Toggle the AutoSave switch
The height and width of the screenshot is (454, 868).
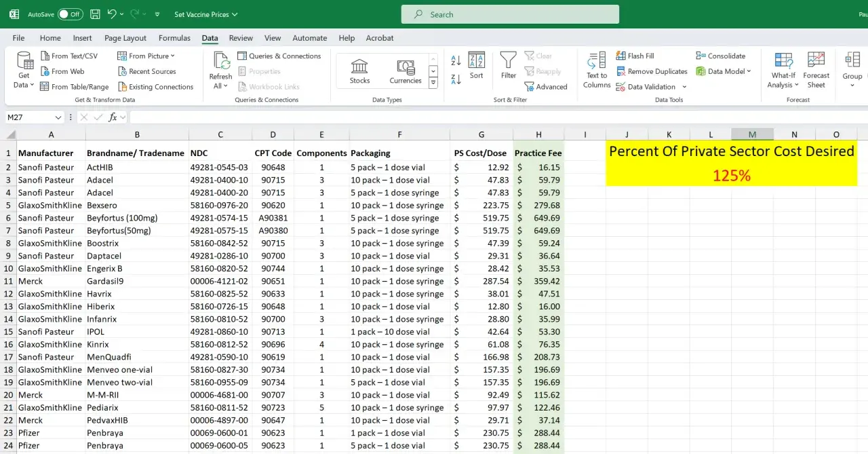pyautogui.click(x=70, y=14)
